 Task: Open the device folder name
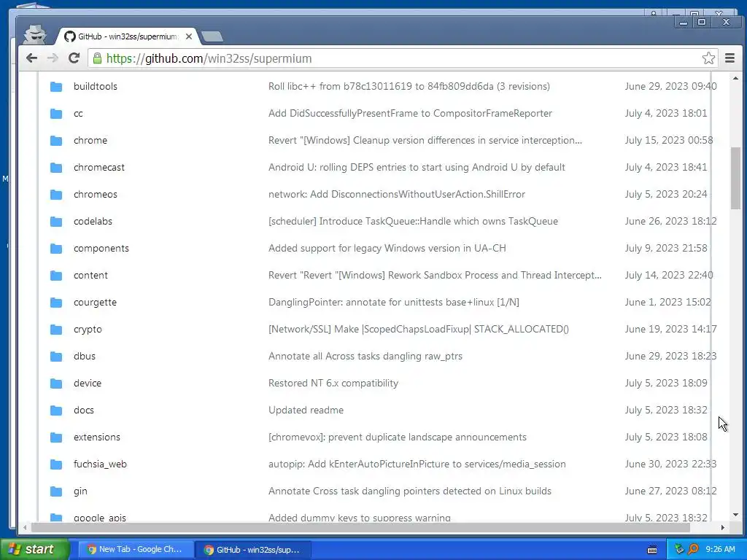click(x=88, y=384)
